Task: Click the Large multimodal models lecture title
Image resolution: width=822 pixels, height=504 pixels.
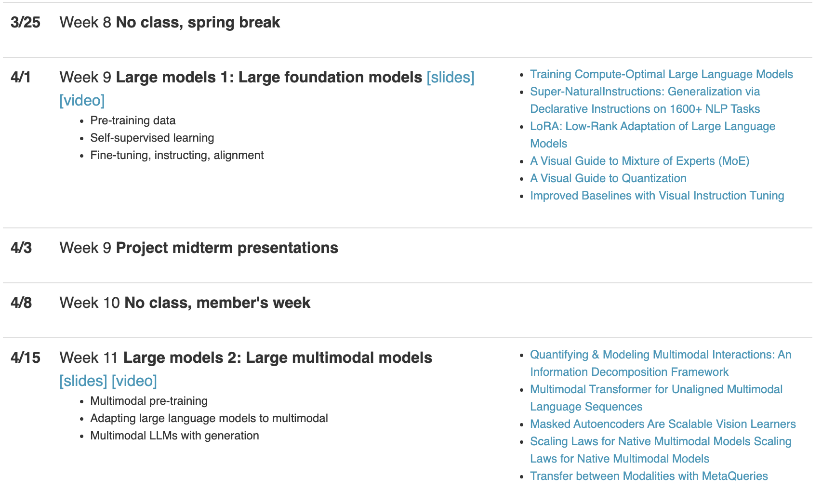Action: point(278,358)
